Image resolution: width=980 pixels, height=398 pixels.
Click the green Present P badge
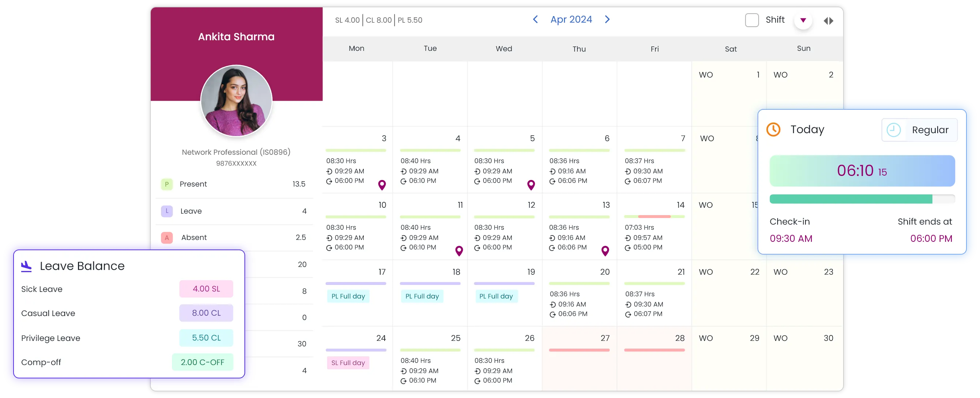click(x=167, y=184)
